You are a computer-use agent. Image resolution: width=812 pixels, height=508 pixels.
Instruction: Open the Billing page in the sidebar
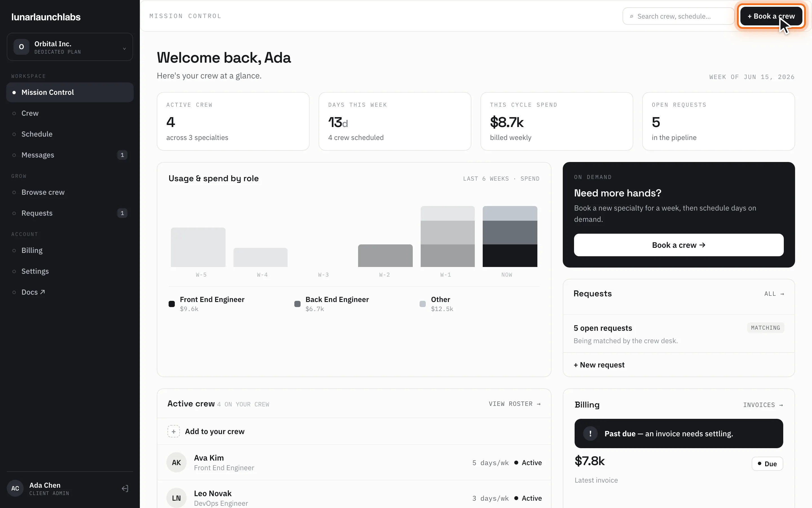coord(70,250)
